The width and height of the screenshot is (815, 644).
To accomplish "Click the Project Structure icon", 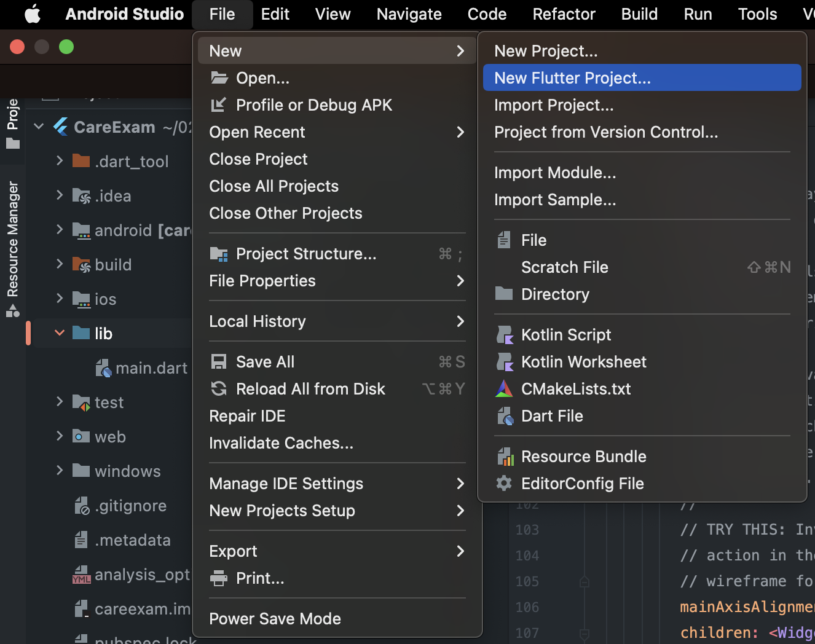I will [x=219, y=254].
